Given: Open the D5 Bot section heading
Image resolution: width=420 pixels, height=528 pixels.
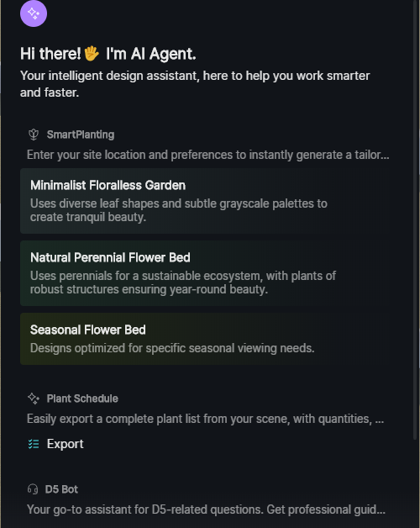Looking at the screenshot, I should [x=61, y=489].
